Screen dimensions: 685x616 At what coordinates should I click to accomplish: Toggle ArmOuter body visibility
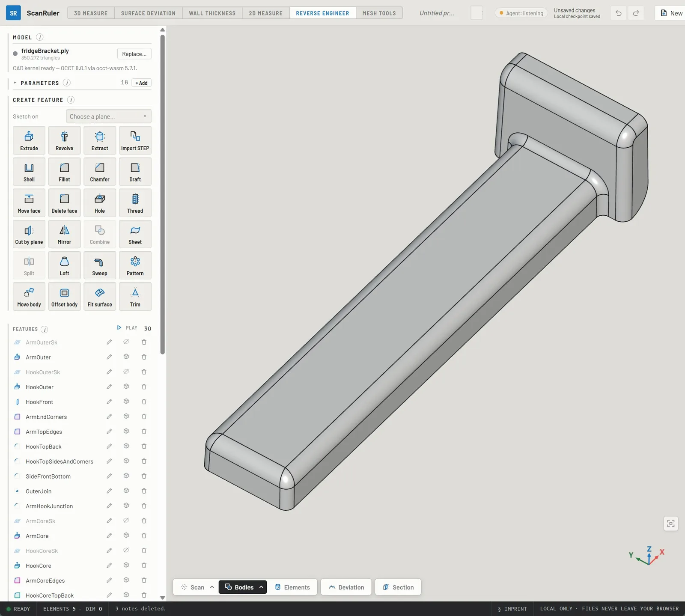pyautogui.click(x=126, y=357)
